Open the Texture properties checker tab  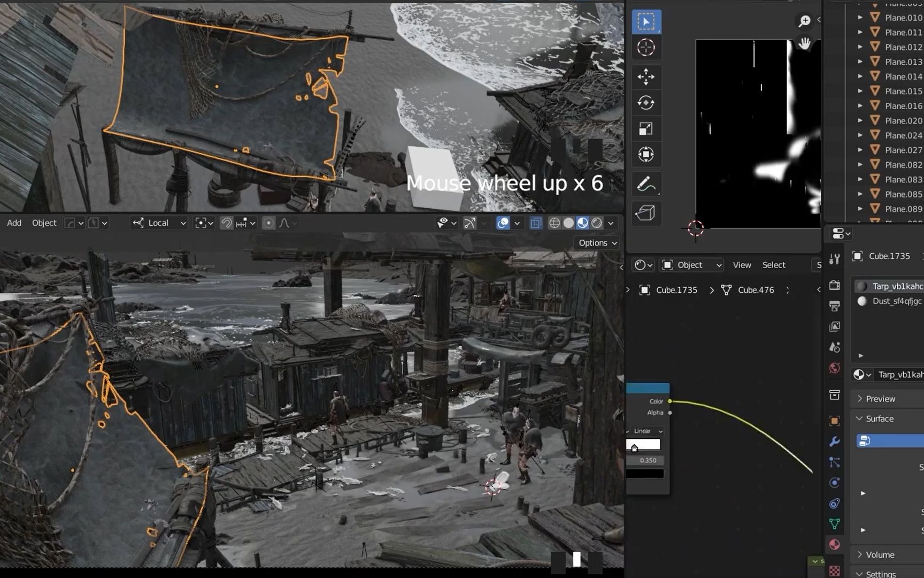tap(834, 571)
